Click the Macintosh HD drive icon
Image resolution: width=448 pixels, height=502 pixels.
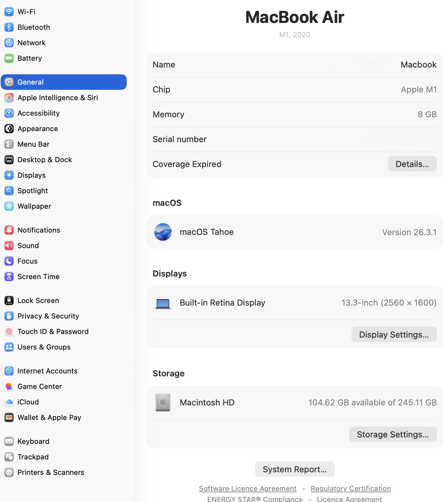[x=163, y=403]
